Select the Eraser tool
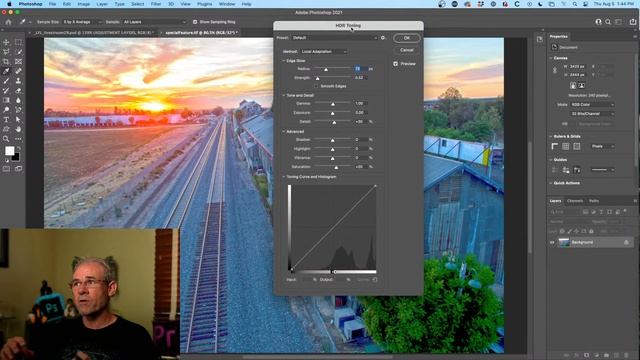This screenshot has width=640, height=360. tap(18, 91)
